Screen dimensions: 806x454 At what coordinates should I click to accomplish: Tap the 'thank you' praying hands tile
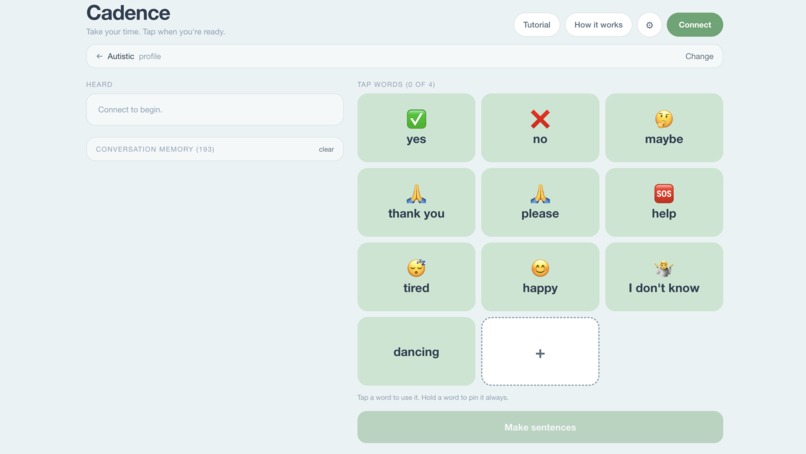(416, 202)
